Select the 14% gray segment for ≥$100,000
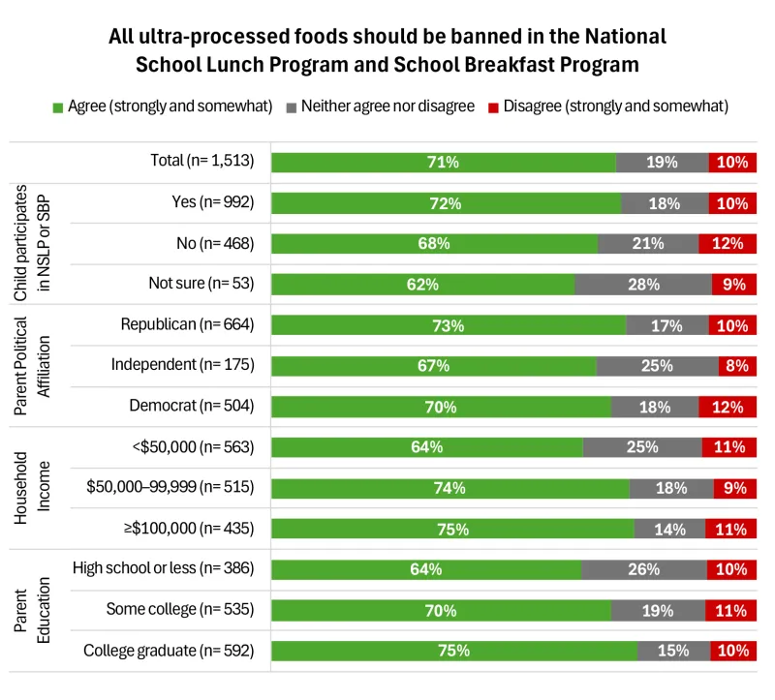The image size is (775, 700). pos(669,529)
